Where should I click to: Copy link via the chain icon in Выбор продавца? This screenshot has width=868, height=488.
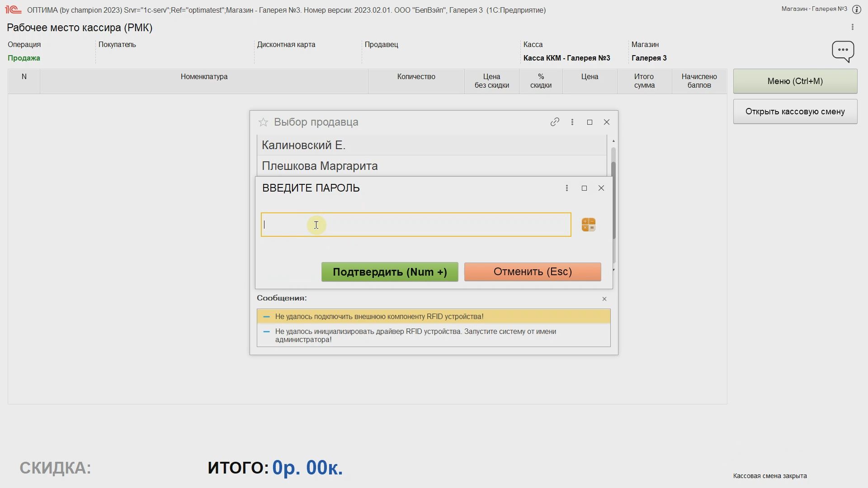pos(555,122)
